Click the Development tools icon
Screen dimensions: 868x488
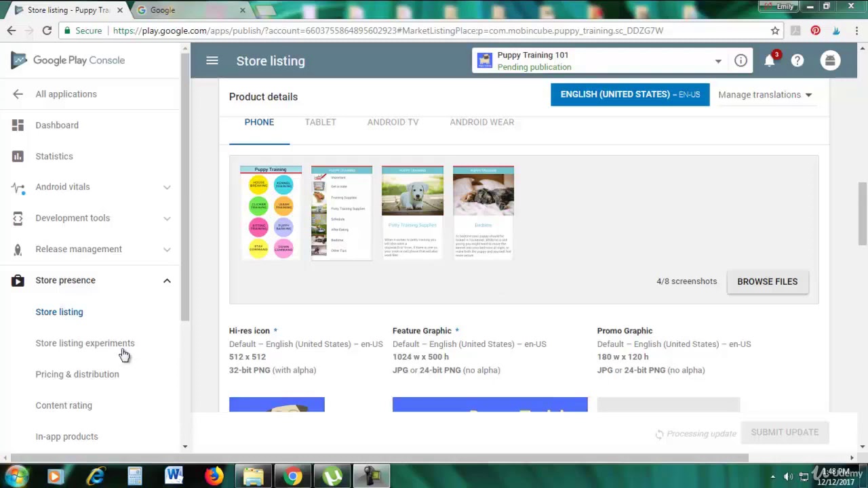pos(18,218)
